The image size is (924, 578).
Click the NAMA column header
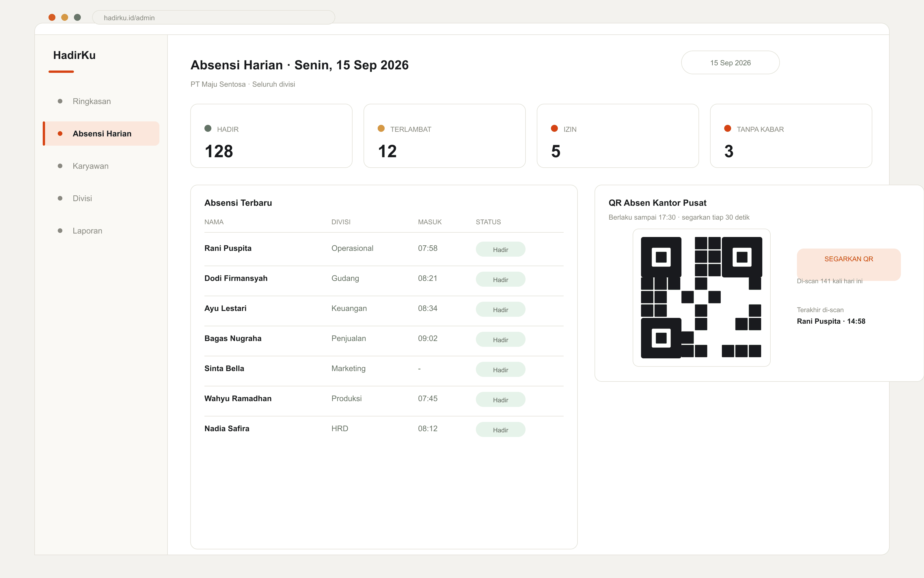(214, 222)
